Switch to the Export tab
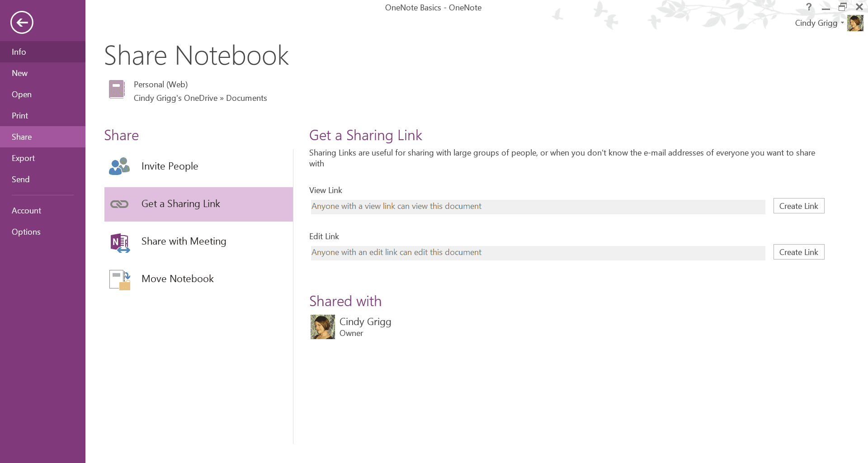Screen dimensions: 868x463 pyautogui.click(x=42, y=158)
